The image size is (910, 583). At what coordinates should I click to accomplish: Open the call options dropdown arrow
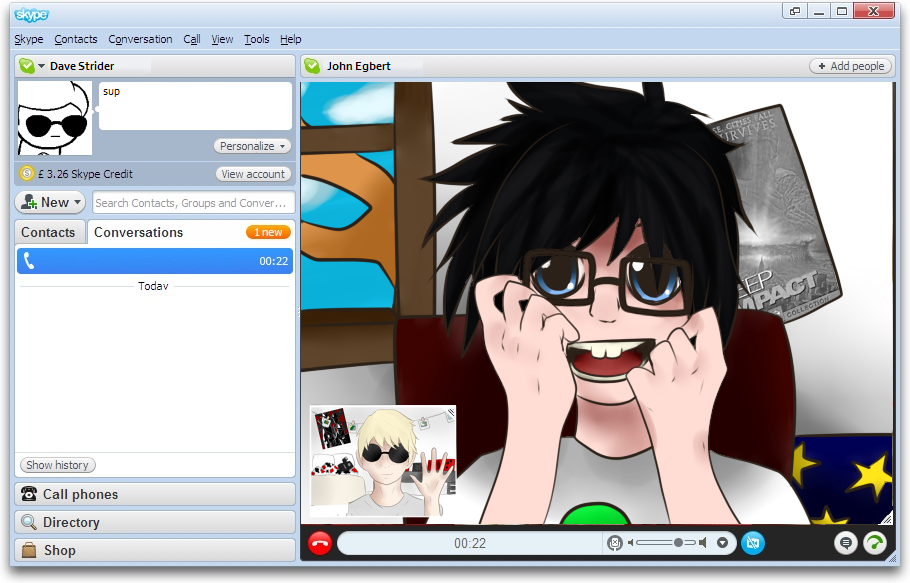[x=723, y=543]
